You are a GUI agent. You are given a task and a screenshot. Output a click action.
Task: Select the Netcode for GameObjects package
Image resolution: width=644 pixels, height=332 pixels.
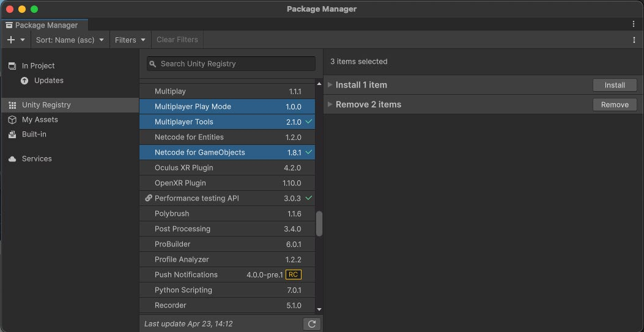(x=227, y=152)
